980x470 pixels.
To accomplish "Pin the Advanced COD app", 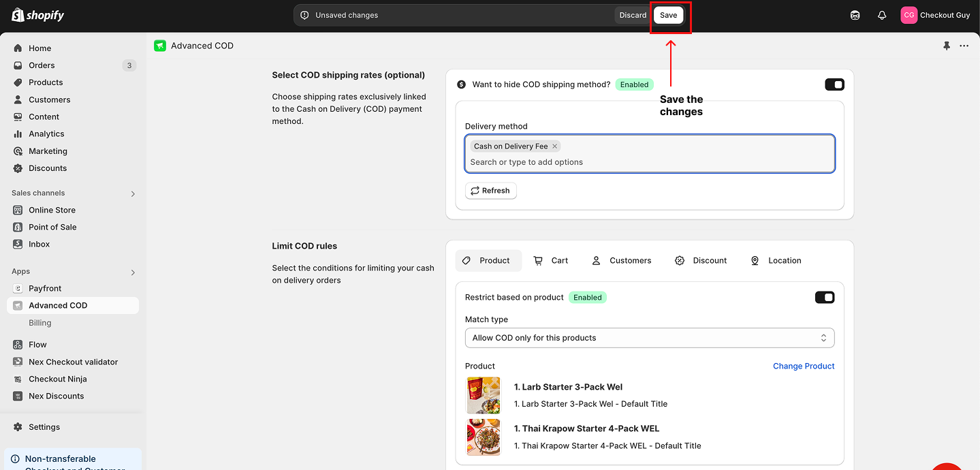I will click(x=946, y=46).
